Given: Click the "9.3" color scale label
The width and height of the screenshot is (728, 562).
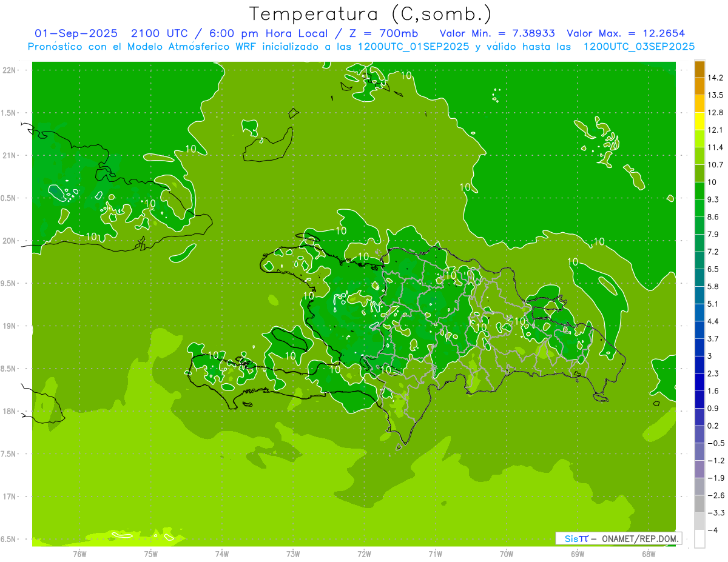Looking at the screenshot, I should pyautogui.click(x=714, y=199).
